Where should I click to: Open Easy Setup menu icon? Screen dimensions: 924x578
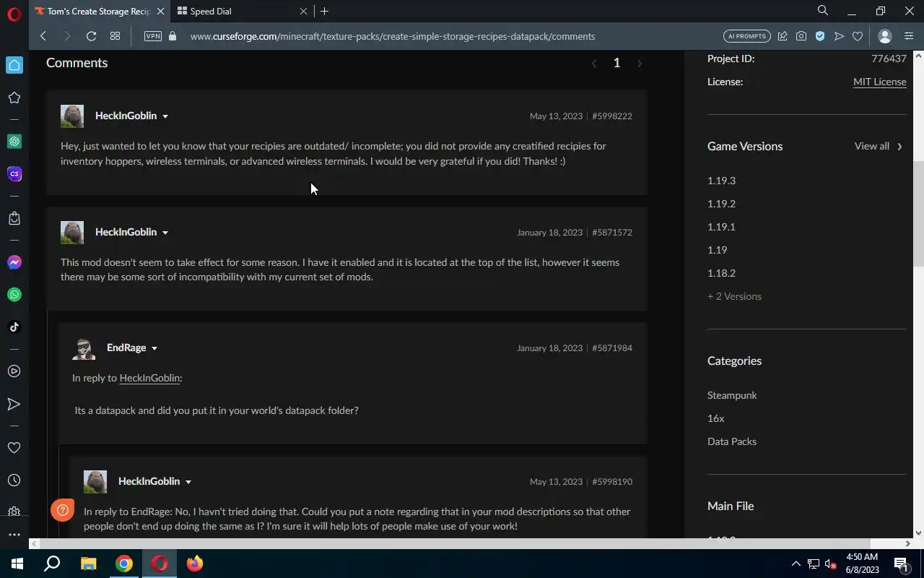pyautogui.click(x=908, y=36)
